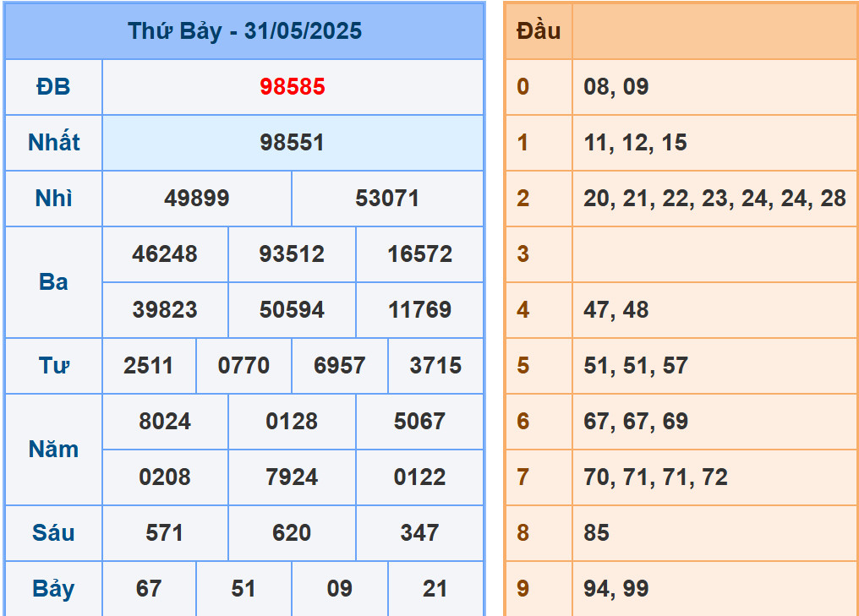Click second prize number 53071
859x616 pixels.
tap(387, 199)
